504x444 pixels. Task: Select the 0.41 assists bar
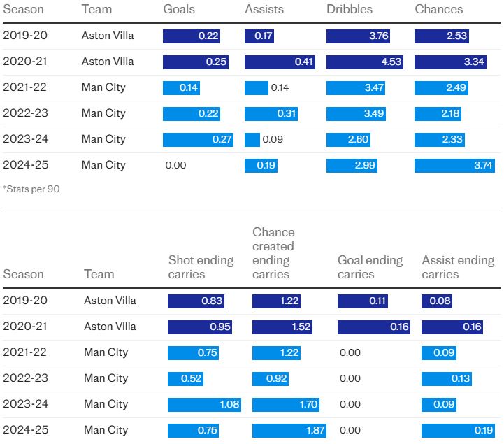(280, 62)
